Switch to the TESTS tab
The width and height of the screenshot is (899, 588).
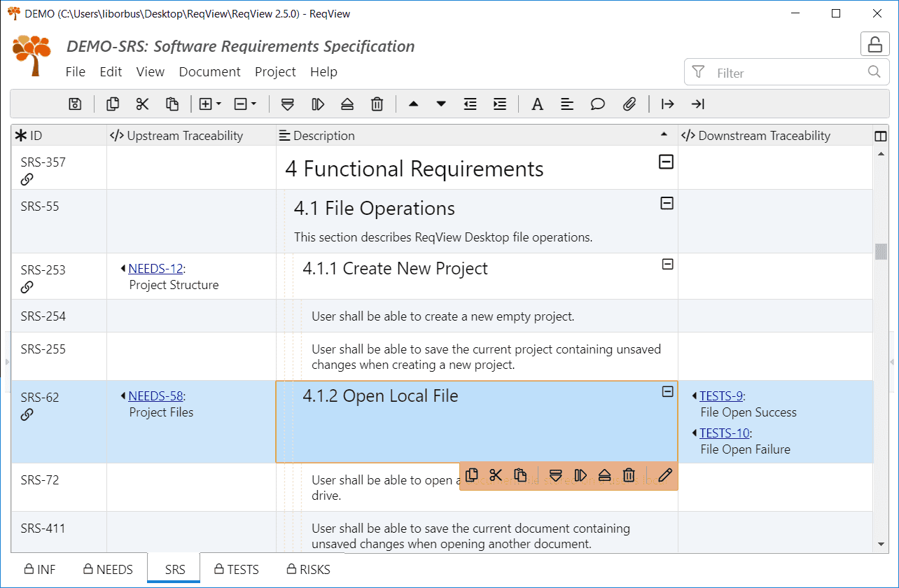(x=236, y=570)
